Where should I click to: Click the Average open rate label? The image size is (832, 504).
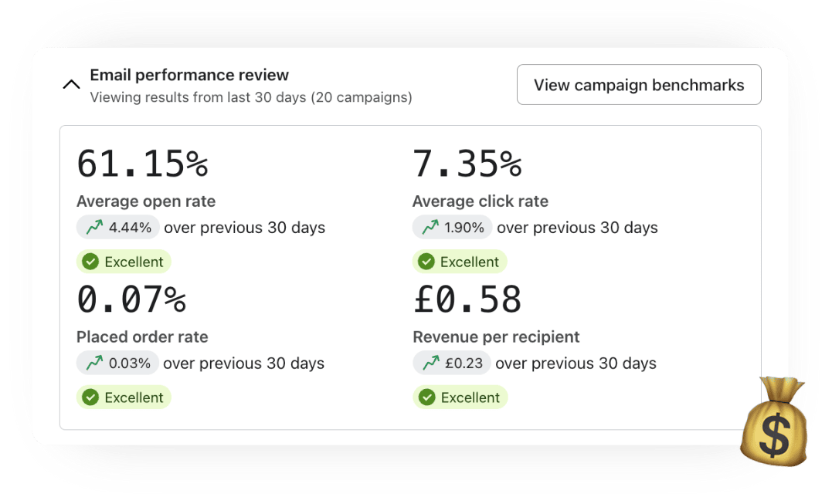tap(146, 201)
